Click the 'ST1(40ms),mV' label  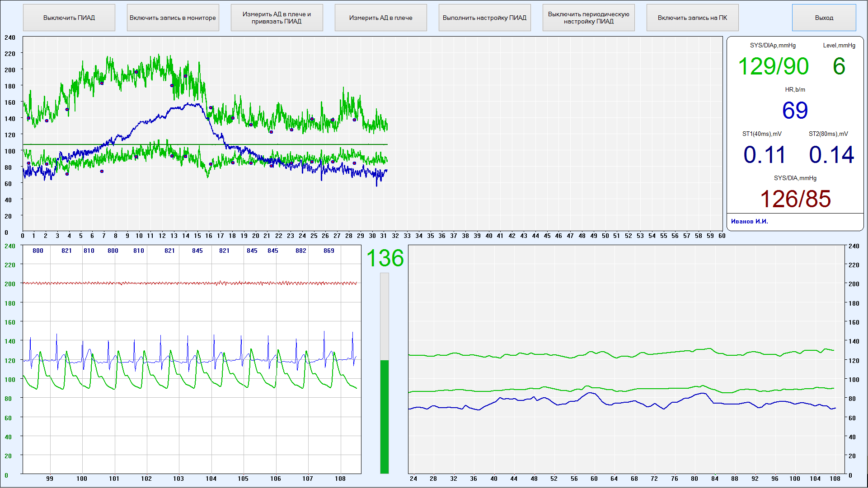pyautogui.click(x=762, y=134)
